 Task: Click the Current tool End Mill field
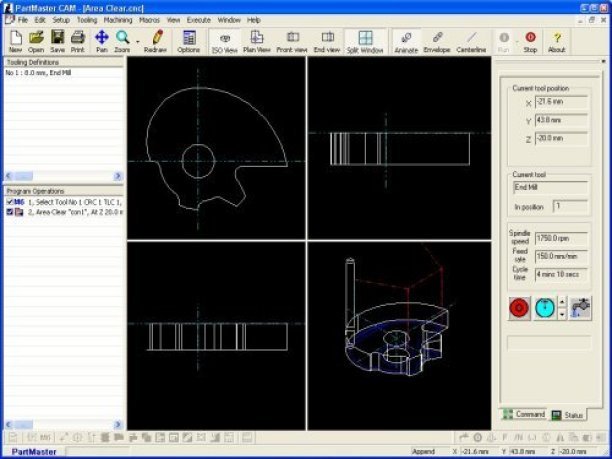coord(550,188)
